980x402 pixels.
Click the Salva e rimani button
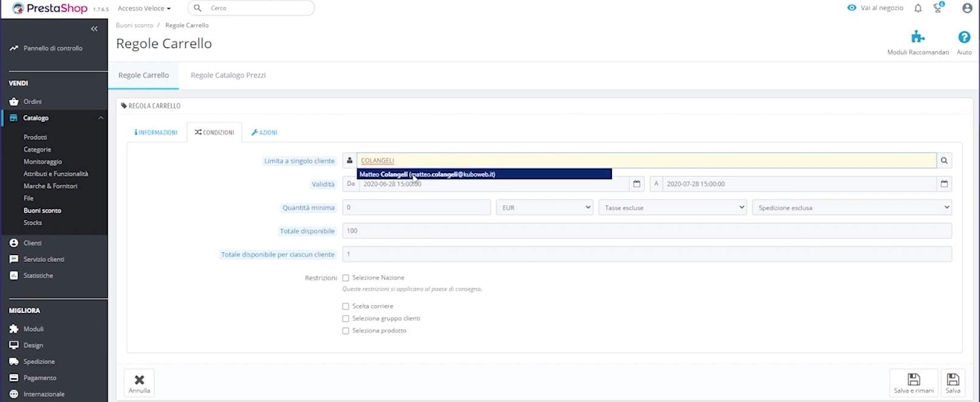point(913,383)
